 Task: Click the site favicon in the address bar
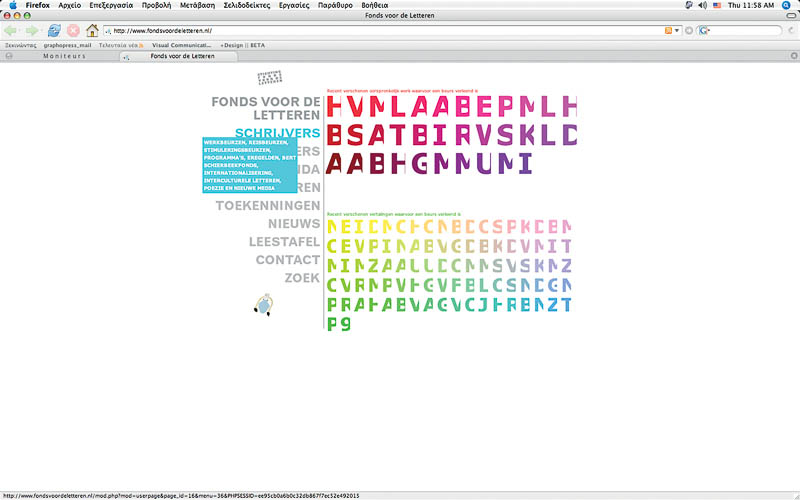point(108,31)
